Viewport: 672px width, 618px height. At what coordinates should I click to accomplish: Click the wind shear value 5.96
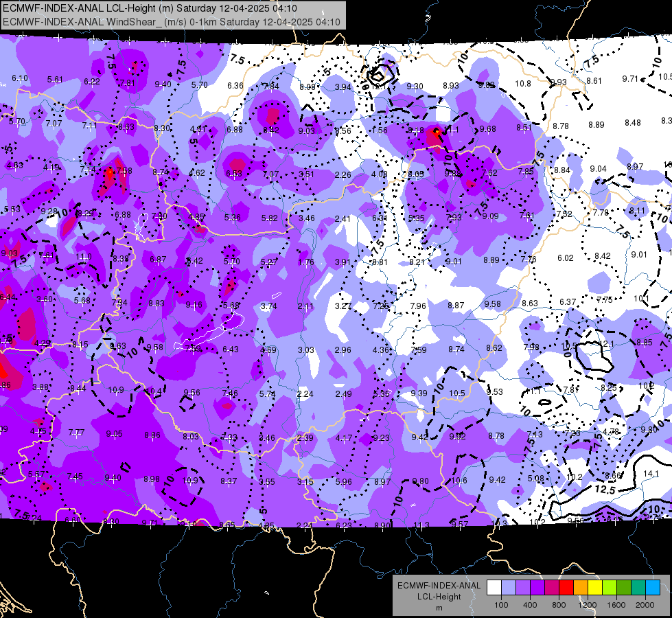click(344, 481)
